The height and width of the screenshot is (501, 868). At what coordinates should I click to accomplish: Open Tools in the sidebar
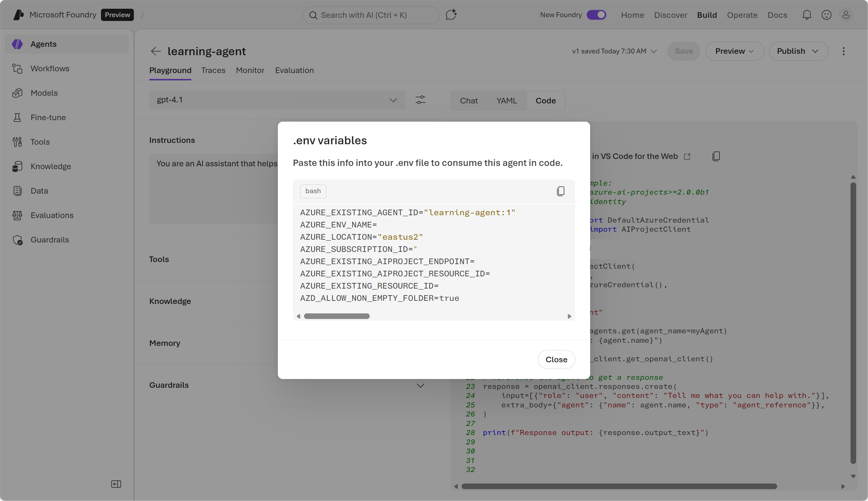click(67, 142)
